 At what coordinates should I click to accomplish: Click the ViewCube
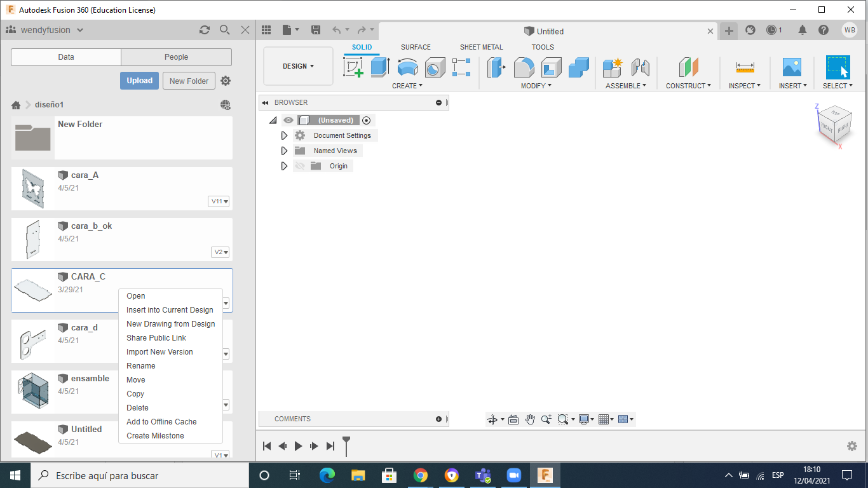834,125
